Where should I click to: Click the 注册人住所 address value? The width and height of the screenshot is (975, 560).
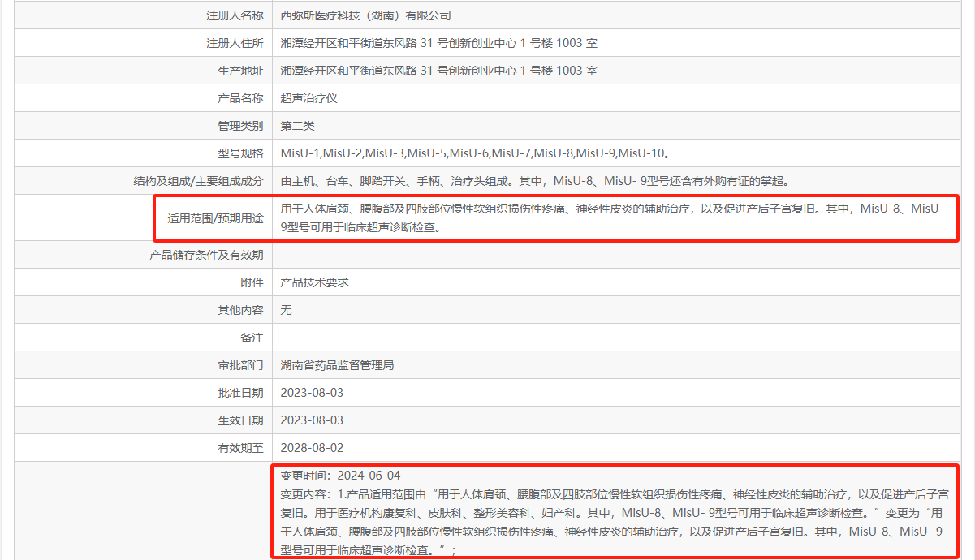(x=438, y=43)
